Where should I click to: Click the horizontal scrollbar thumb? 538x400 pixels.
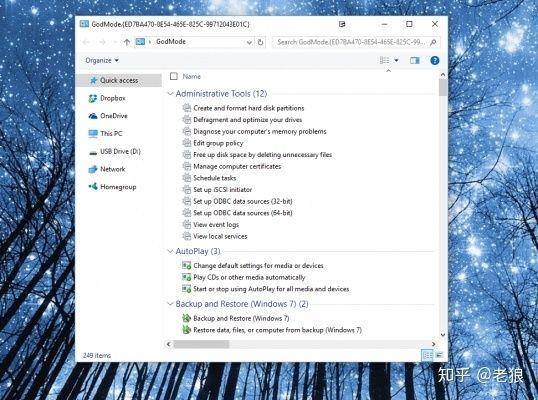pos(201,344)
